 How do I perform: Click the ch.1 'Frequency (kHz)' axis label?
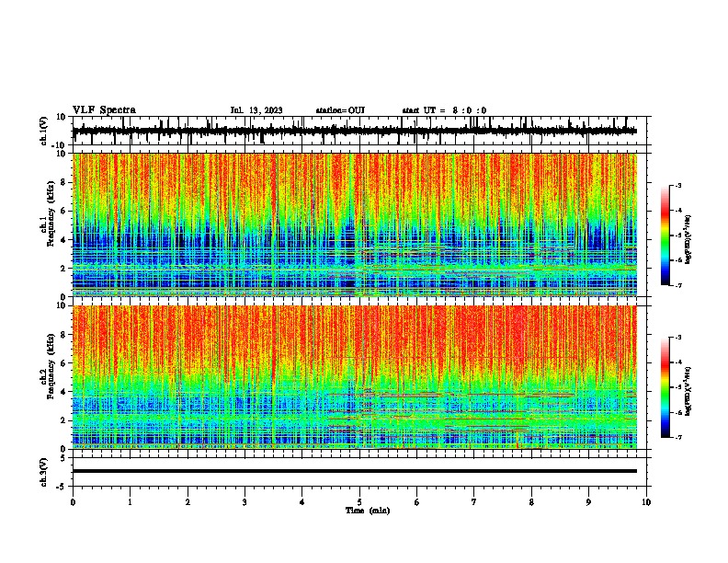click(51, 214)
